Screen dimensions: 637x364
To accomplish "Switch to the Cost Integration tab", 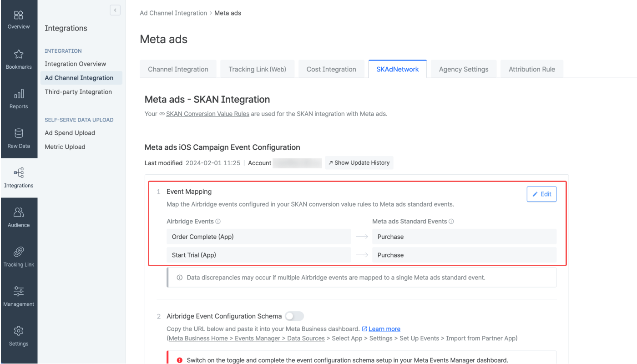I will pyautogui.click(x=331, y=69).
